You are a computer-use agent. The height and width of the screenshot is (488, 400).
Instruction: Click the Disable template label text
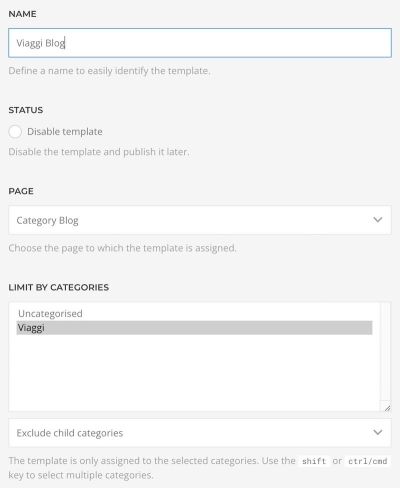pos(65,132)
